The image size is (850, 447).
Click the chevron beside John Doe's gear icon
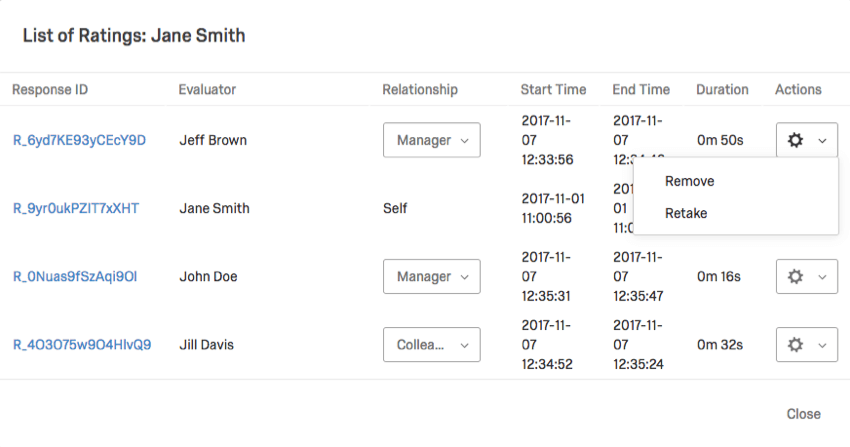tap(822, 277)
